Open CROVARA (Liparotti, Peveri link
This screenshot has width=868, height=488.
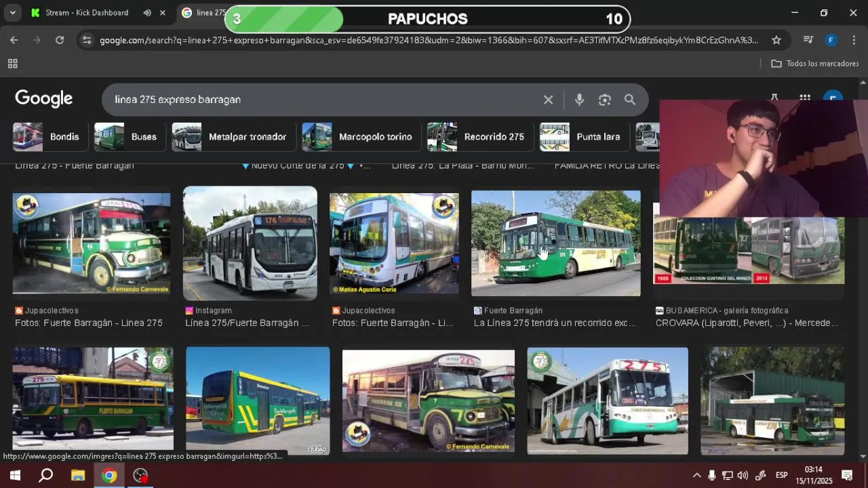[x=747, y=323]
